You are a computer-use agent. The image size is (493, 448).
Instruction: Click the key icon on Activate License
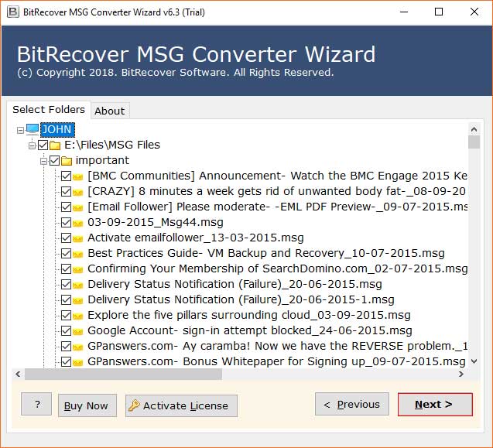[x=134, y=405]
